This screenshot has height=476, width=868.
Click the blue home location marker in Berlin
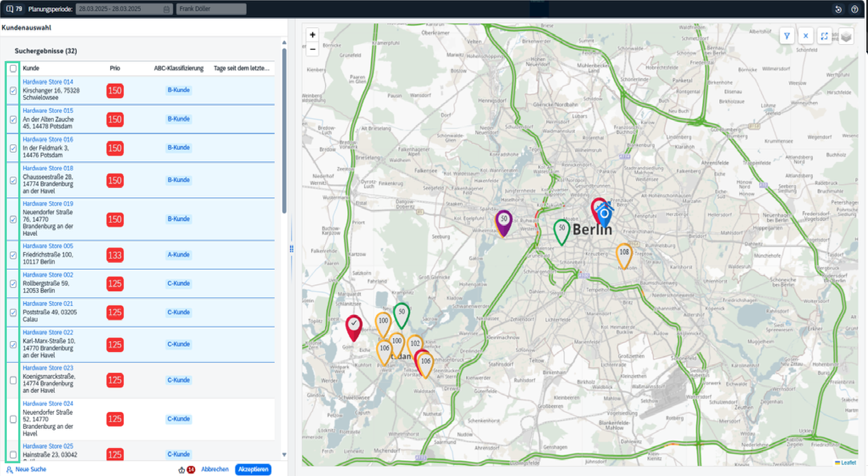[604, 215]
